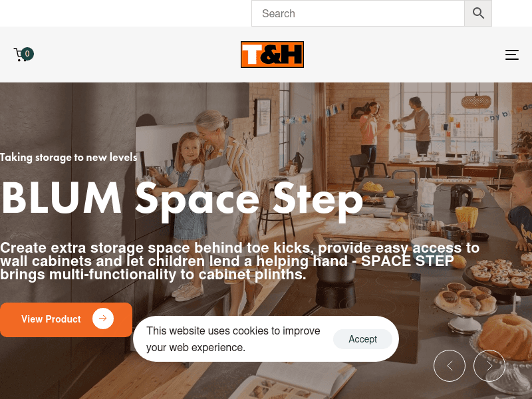Click the arrow circle inside View Product
532x399 pixels.
103,319
